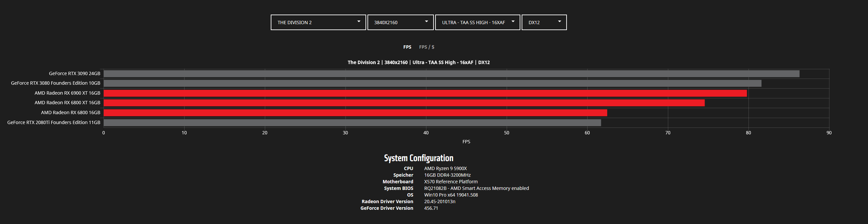This screenshot has height=224, width=868.
Task: Click the GeForce RTX 3090 24GB bar
Action: coord(452,74)
